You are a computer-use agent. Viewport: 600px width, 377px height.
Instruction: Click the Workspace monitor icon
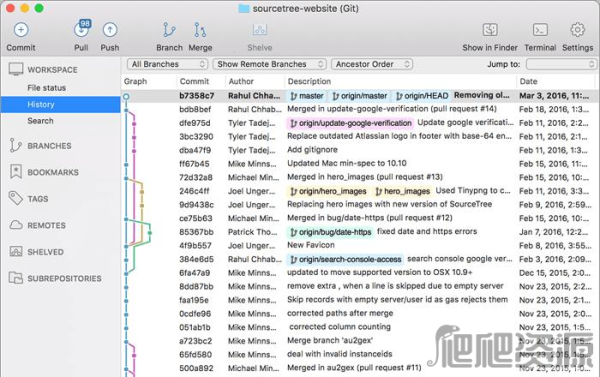click(x=16, y=69)
